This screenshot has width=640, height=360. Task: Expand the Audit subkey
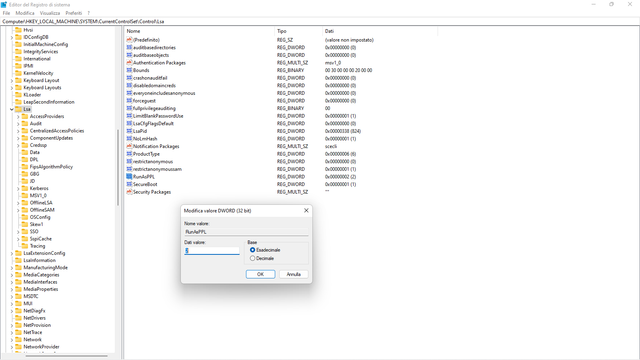pos(18,124)
